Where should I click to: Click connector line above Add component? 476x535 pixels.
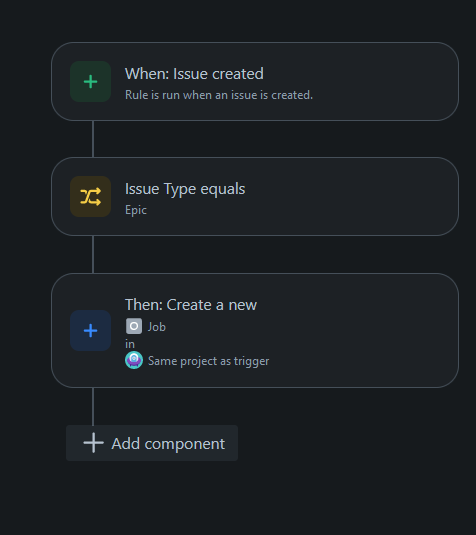(93, 406)
